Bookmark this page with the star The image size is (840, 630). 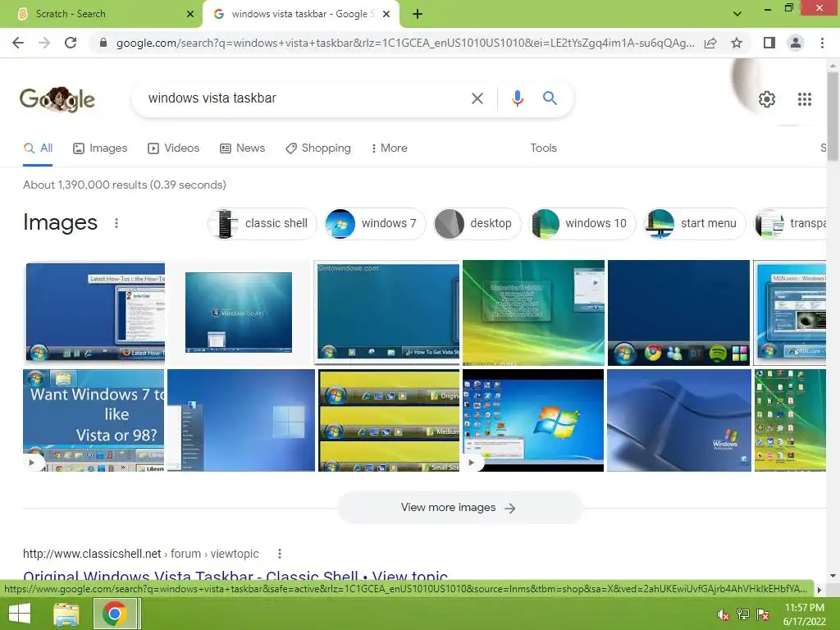point(737,43)
